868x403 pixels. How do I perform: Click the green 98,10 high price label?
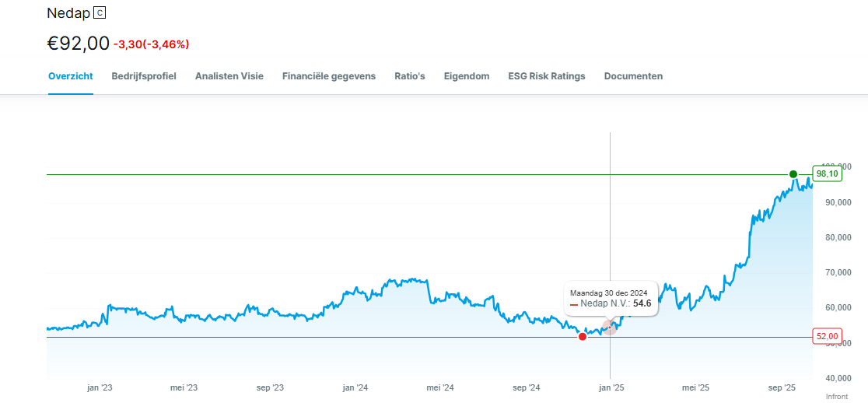coord(827,173)
